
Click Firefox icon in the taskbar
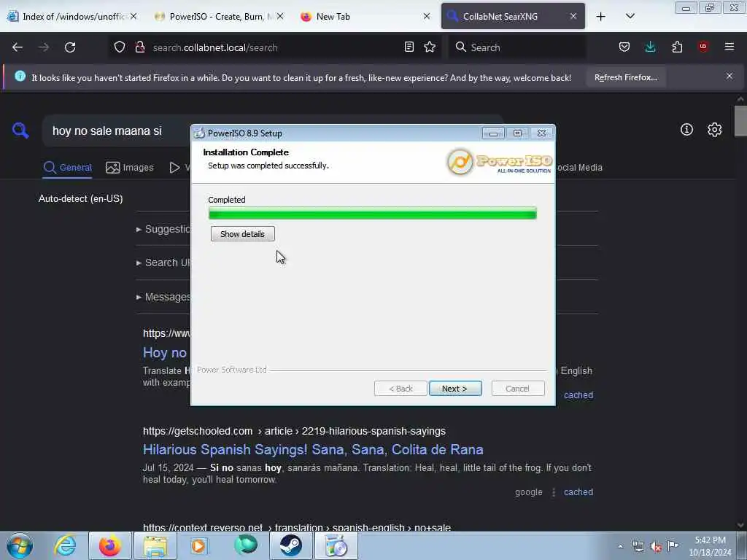(x=109, y=545)
